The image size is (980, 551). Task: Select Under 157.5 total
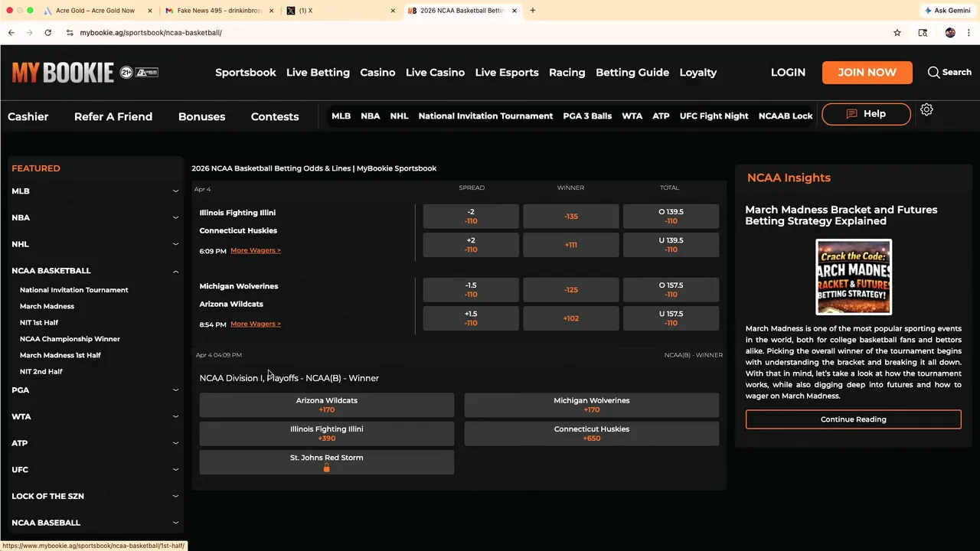point(671,318)
